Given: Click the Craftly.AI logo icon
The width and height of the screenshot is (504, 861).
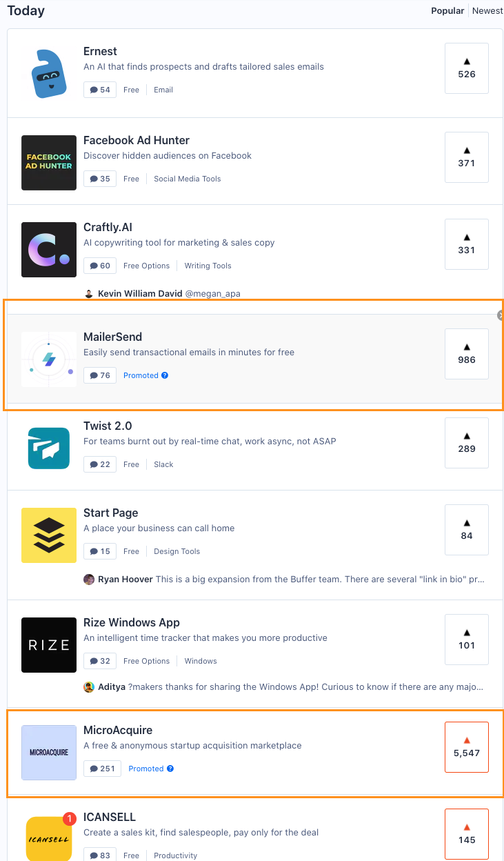Looking at the screenshot, I should [x=49, y=250].
